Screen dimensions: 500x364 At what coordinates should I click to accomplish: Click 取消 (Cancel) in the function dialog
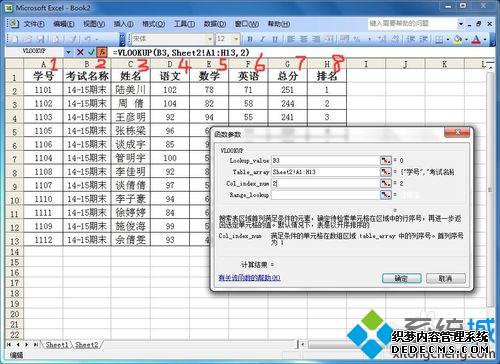coord(446,278)
